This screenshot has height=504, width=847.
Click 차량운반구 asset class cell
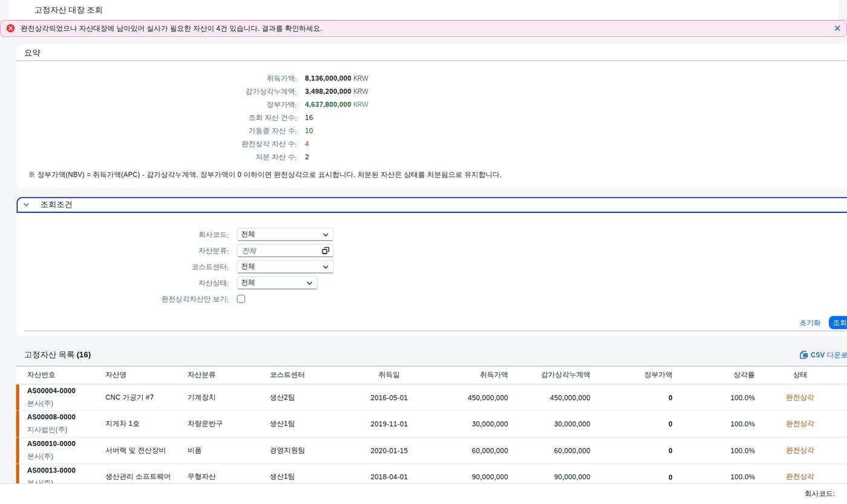click(x=205, y=424)
